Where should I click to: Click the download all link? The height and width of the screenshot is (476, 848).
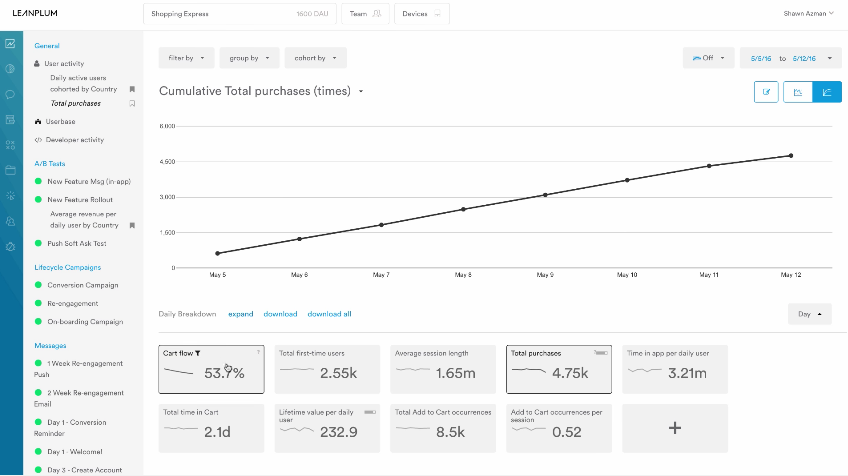coord(329,314)
